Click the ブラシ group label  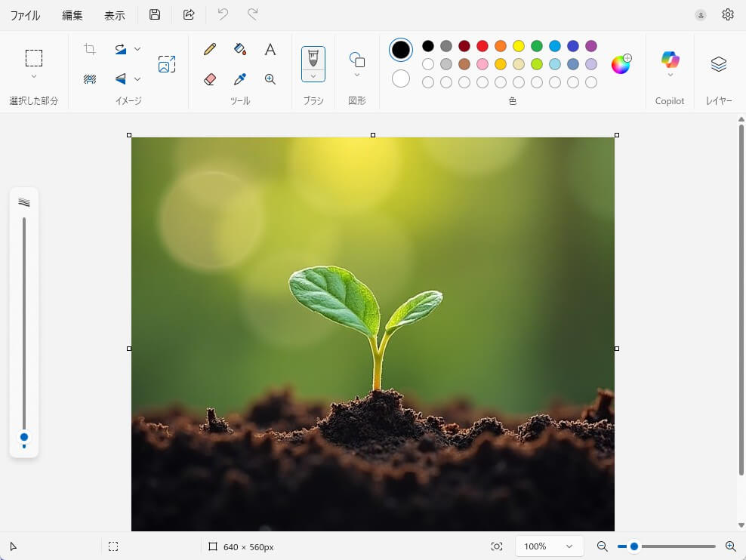click(x=313, y=101)
